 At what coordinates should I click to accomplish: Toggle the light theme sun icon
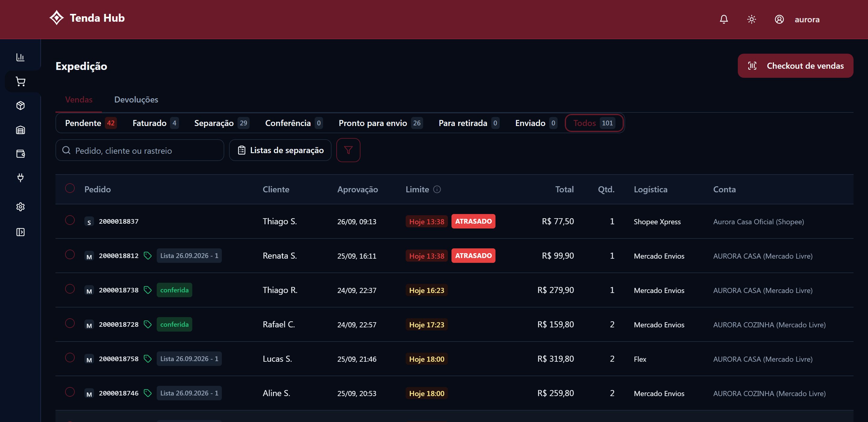point(751,19)
